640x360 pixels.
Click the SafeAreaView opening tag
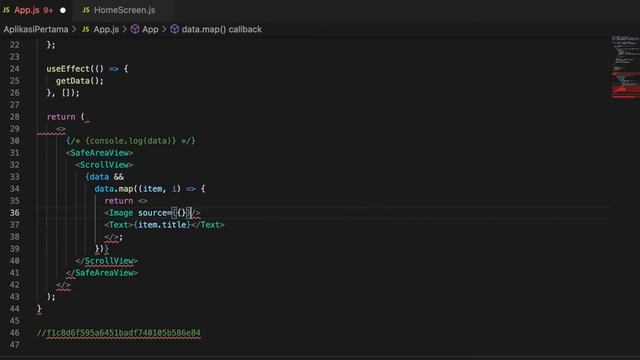pos(99,153)
